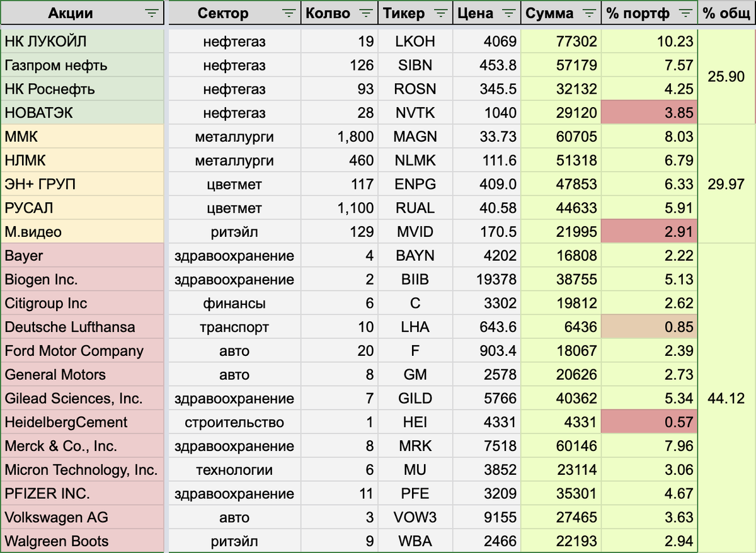The height and width of the screenshot is (553, 756).
Task: Select the 1,100 quantity cell
Action: click(x=339, y=208)
